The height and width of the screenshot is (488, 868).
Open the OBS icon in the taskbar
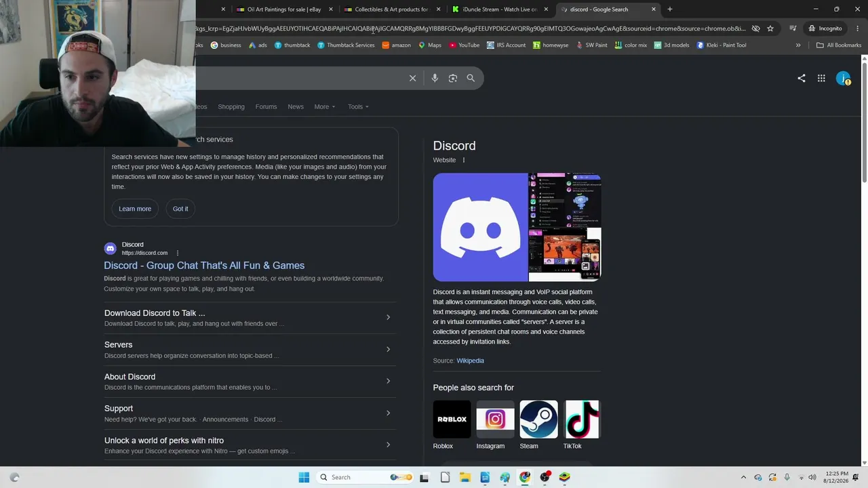coord(545,477)
